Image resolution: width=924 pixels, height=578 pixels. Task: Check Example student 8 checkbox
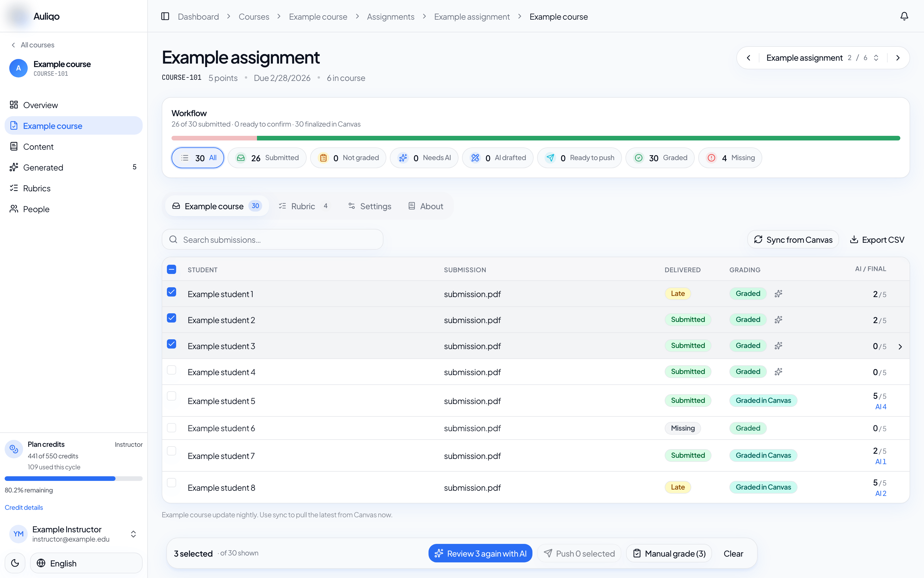pyautogui.click(x=172, y=483)
